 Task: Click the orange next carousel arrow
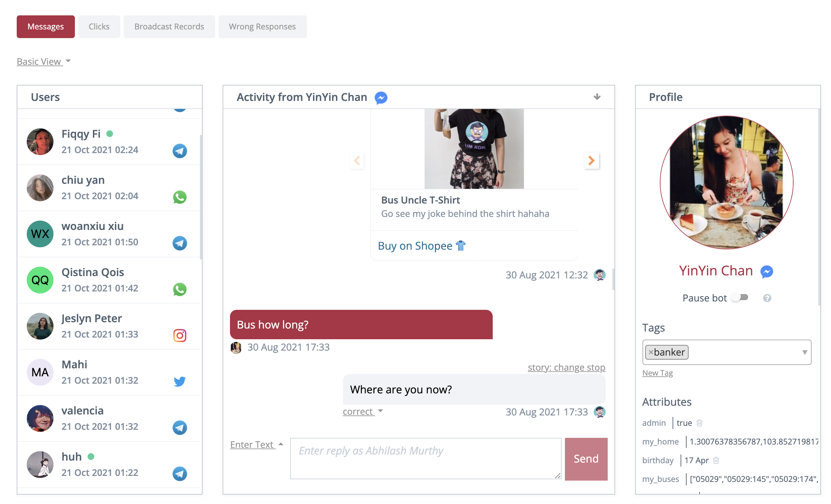pyautogui.click(x=591, y=161)
